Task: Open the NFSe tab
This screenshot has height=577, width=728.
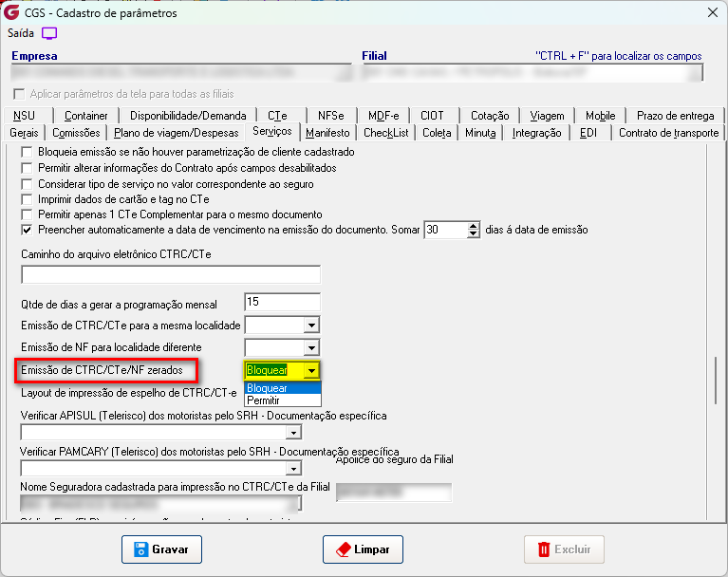Action: 331,116
